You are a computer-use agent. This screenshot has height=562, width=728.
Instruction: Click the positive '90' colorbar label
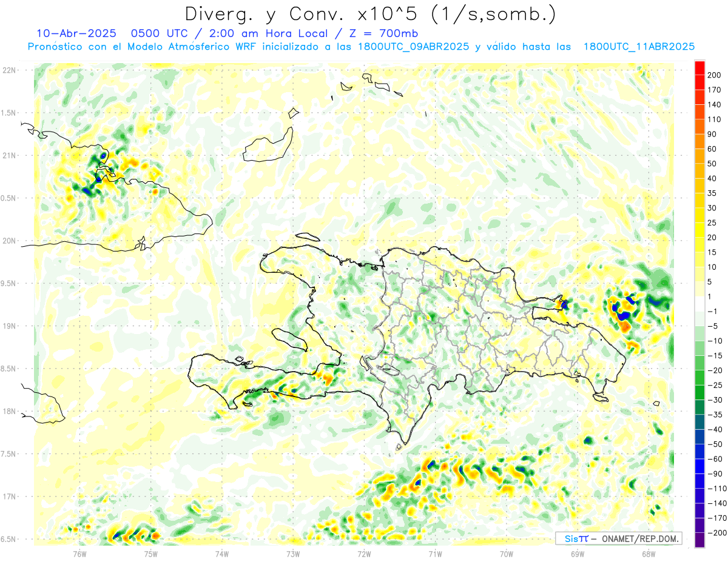pos(712,134)
